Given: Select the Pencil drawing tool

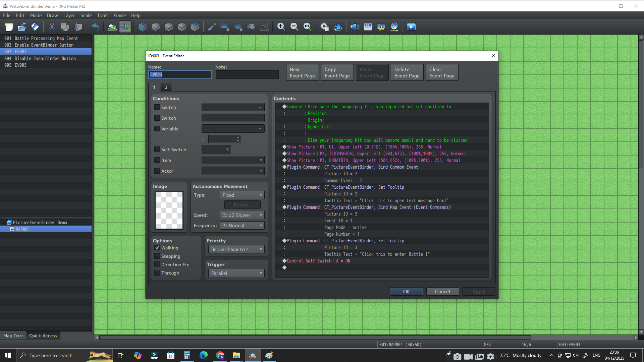Looking at the screenshot, I should [212, 27].
